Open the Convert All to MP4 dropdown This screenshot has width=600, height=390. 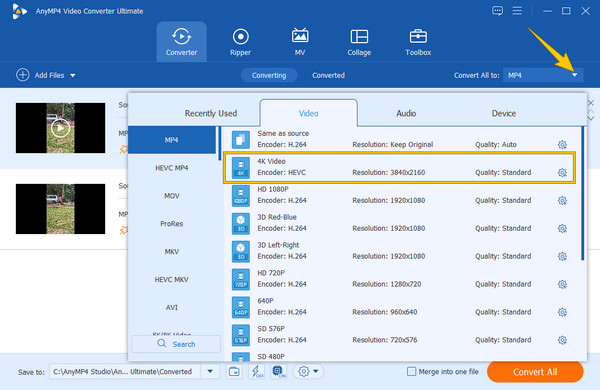(x=543, y=75)
